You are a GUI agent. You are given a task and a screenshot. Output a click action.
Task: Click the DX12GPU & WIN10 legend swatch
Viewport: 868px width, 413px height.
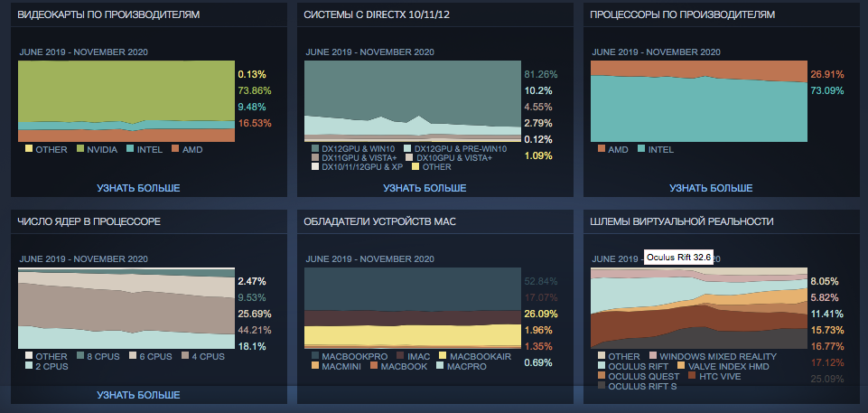click(315, 148)
